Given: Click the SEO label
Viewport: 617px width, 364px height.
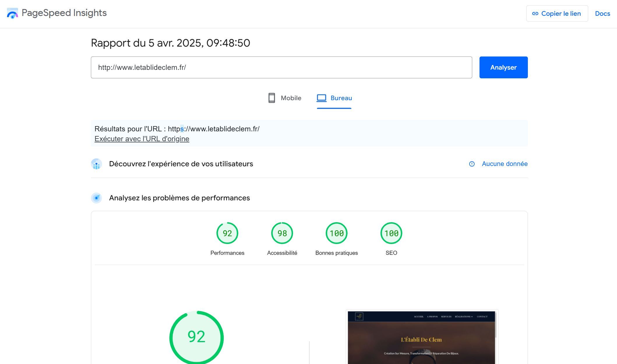Looking at the screenshot, I should point(391,253).
